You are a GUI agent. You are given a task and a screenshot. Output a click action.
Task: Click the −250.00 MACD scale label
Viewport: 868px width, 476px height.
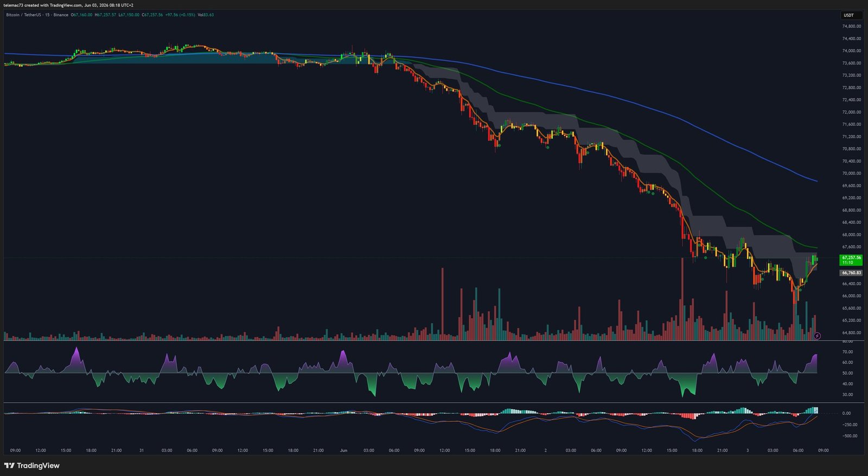pos(850,424)
